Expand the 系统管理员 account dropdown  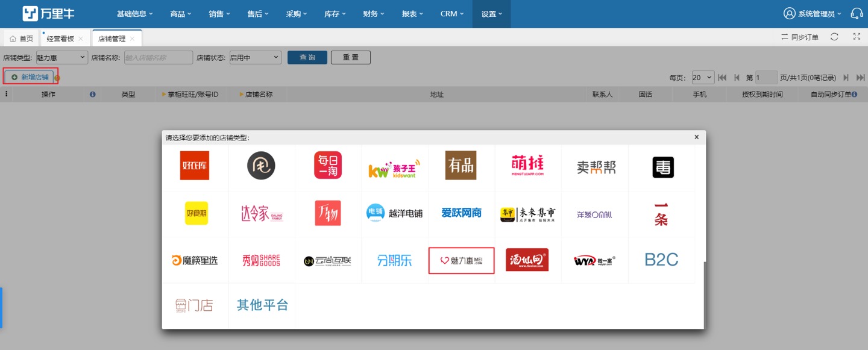click(x=813, y=13)
